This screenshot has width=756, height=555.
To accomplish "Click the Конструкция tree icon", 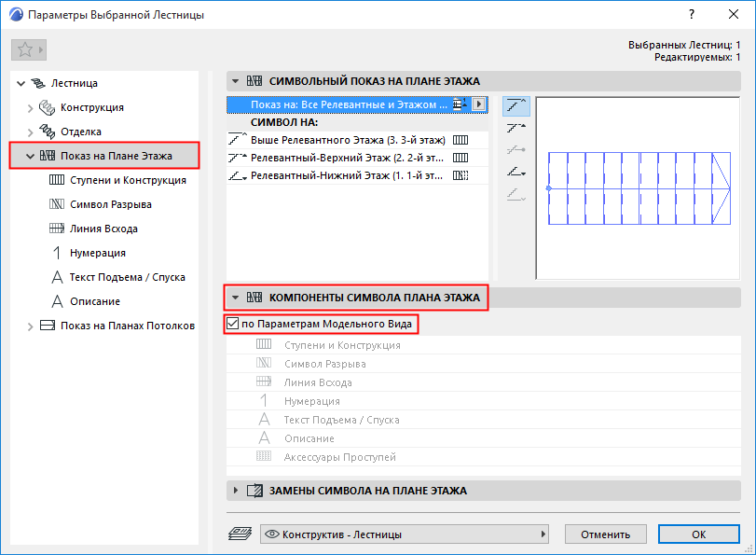I will [47, 107].
